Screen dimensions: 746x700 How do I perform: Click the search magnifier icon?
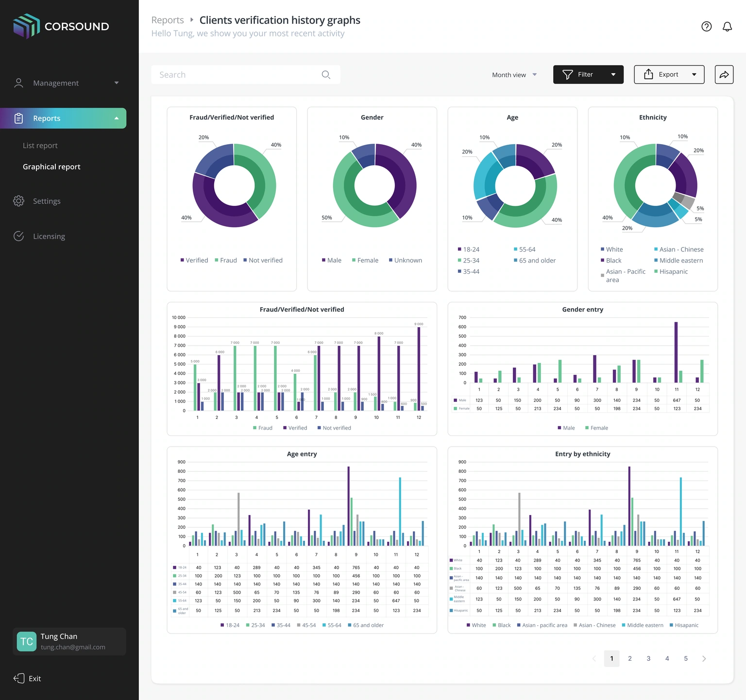point(326,75)
